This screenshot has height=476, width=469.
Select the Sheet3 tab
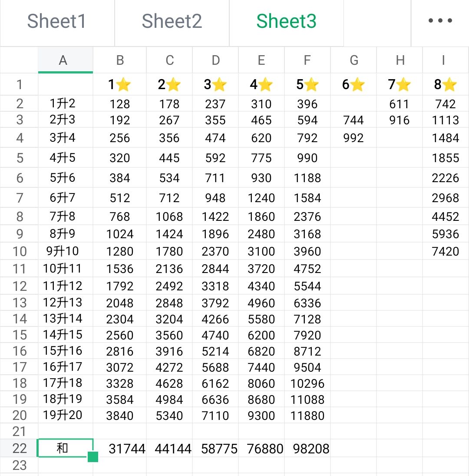pyautogui.click(x=287, y=21)
